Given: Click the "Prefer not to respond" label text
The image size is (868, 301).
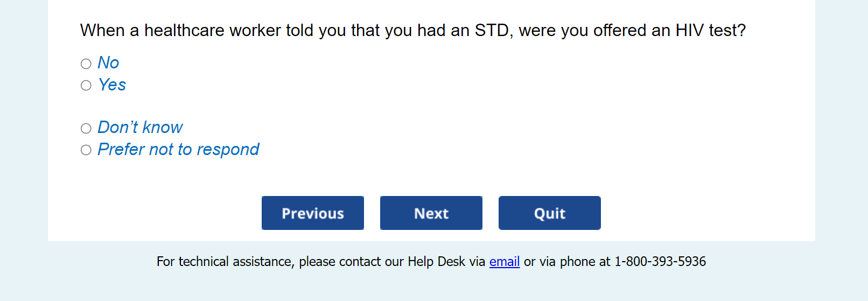Looking at the screenshot, I should pos(178,150).
